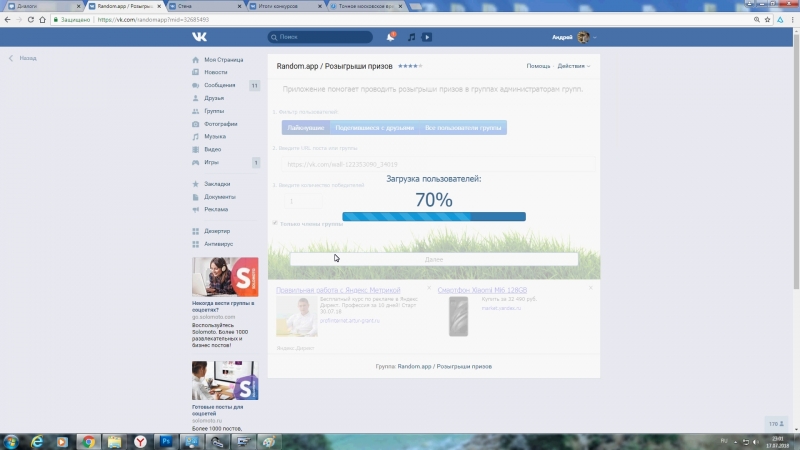
Task: Switch to the Диалоги browser tab
Action: [x=43, y=6]
